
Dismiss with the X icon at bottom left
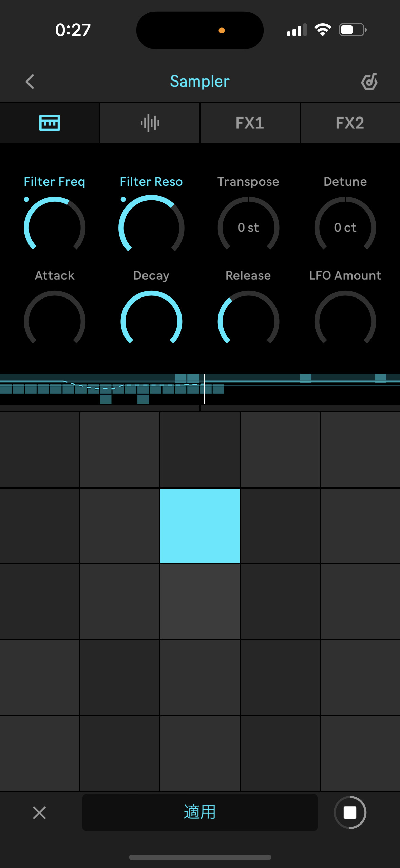(x=39, y=813)
